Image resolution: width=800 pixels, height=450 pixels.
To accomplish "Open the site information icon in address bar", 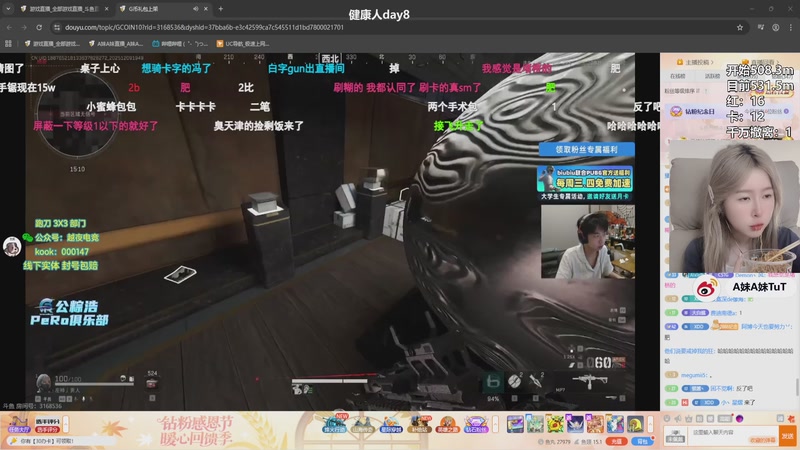I will pyautogui.click(x=57, y=28).
